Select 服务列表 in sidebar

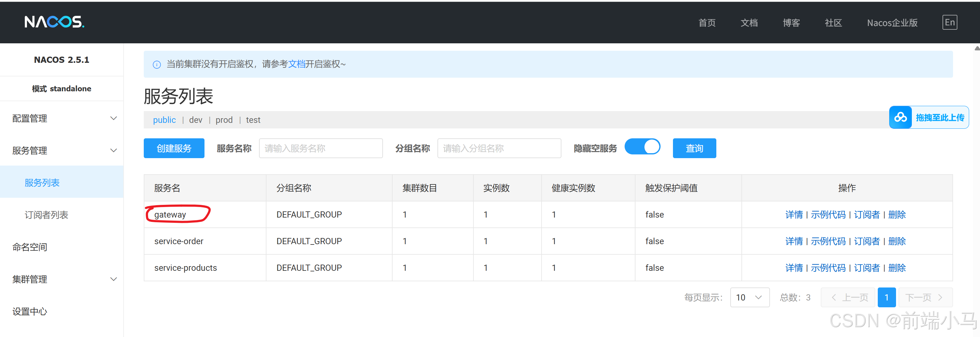coord(62,182)
